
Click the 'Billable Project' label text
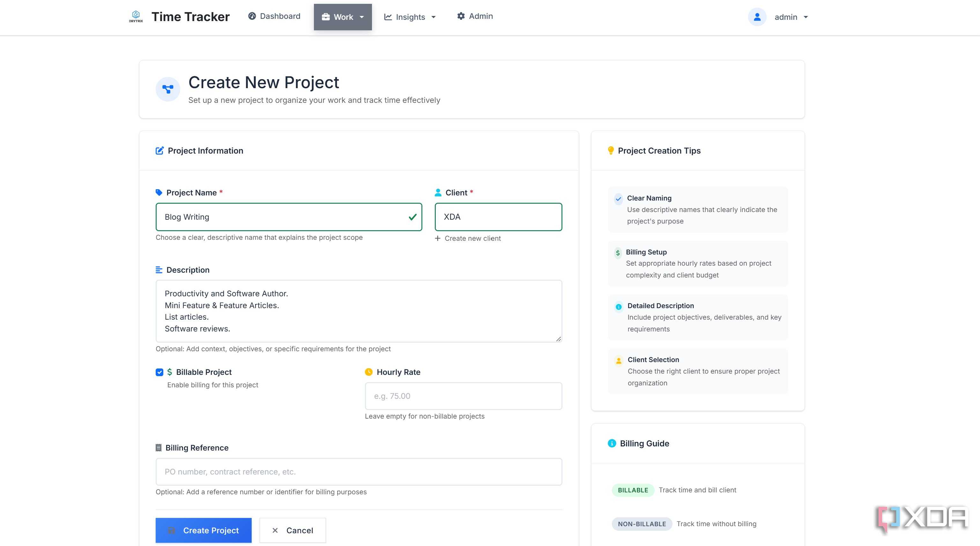204,372
